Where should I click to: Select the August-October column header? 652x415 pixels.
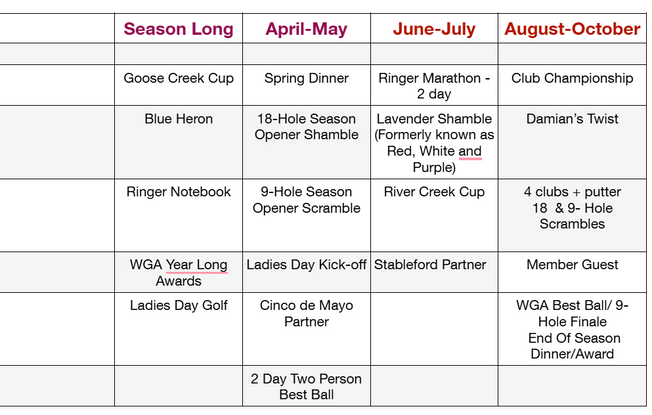click(572, 29)
